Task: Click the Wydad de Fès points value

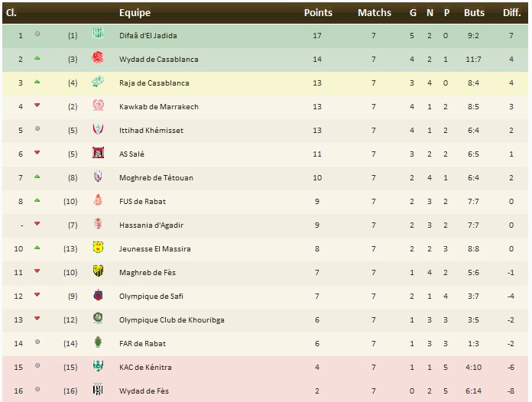Action: click(318, 391)
